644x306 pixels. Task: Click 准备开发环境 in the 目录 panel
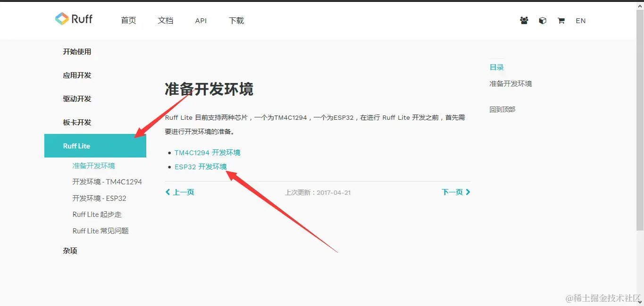[510, 83]
